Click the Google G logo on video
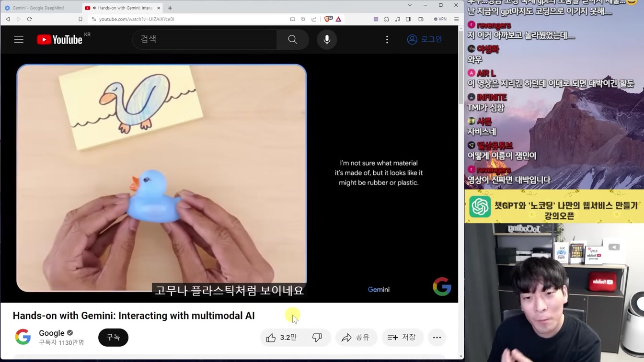The image size is (644, 362). pyautogui.click(x=442, y=287)
